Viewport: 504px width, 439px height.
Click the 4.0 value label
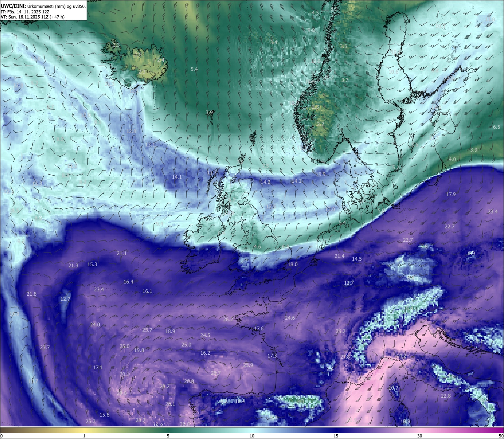pos(452,159)
